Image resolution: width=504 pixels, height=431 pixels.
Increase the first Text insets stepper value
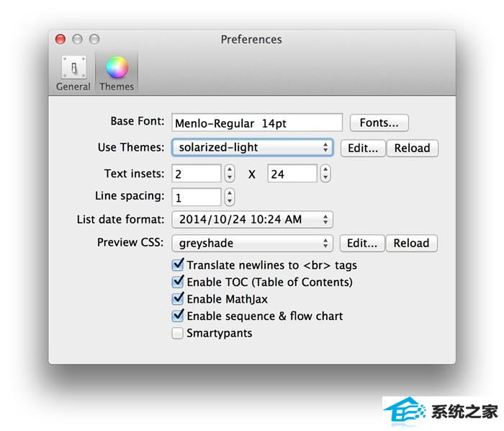click(x=230, y=169)
